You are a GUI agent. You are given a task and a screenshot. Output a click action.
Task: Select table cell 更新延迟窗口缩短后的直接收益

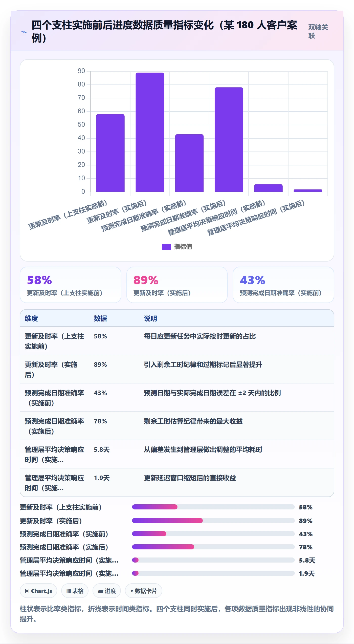click(x=190, y=478)
